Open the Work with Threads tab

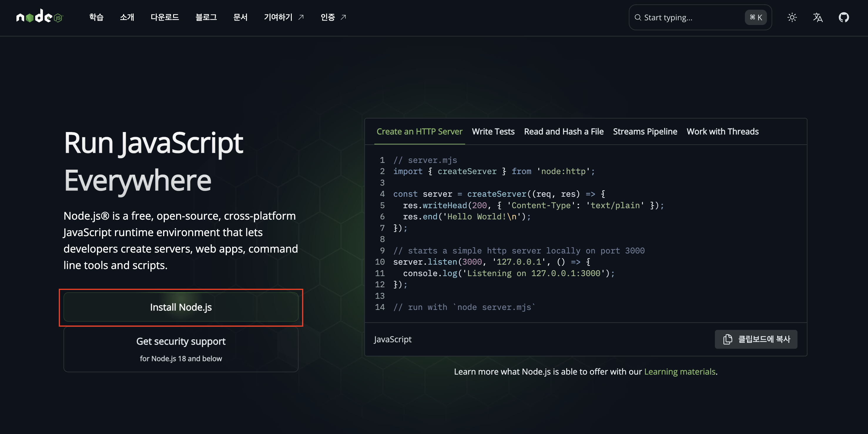pos(723,131)
